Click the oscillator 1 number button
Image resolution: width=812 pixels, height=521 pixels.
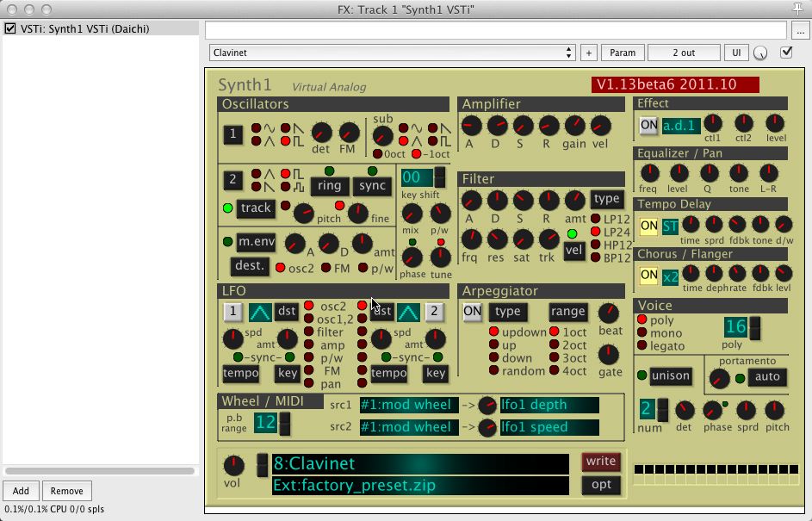[x=233, y=134]
